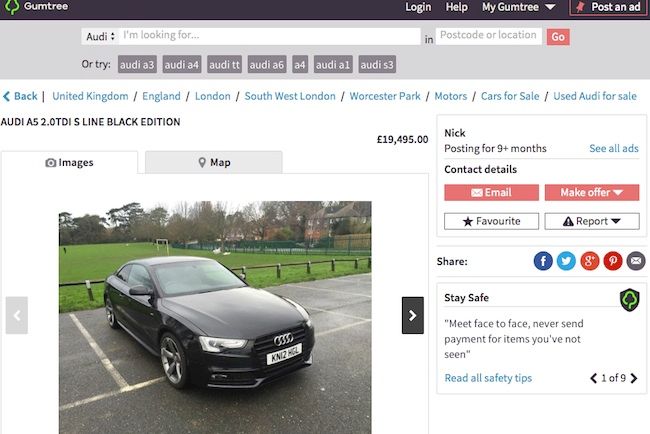Show previous car photo arrow

coord(16,315)
